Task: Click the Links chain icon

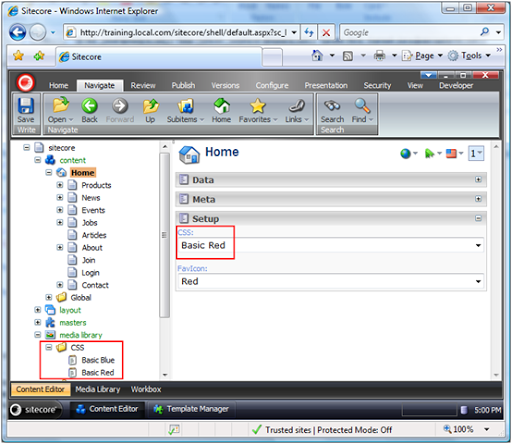Action: [x=297, y=106]
